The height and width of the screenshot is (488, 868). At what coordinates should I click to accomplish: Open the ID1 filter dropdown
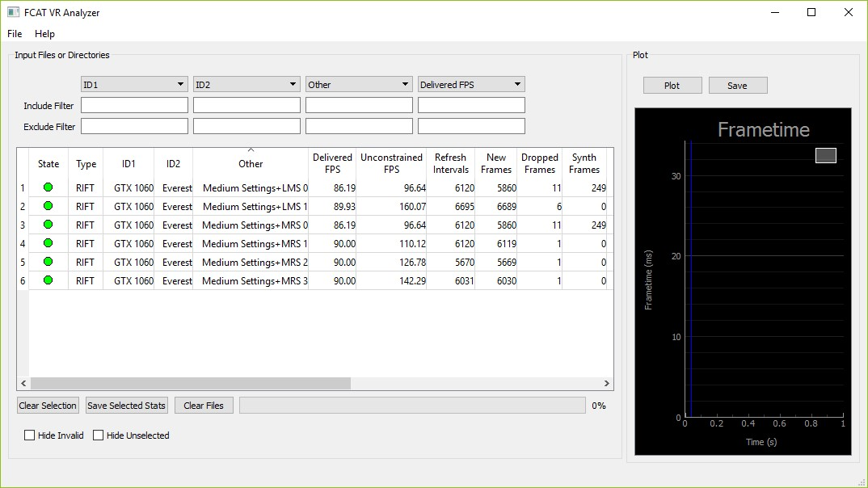[x=134, y=84]
